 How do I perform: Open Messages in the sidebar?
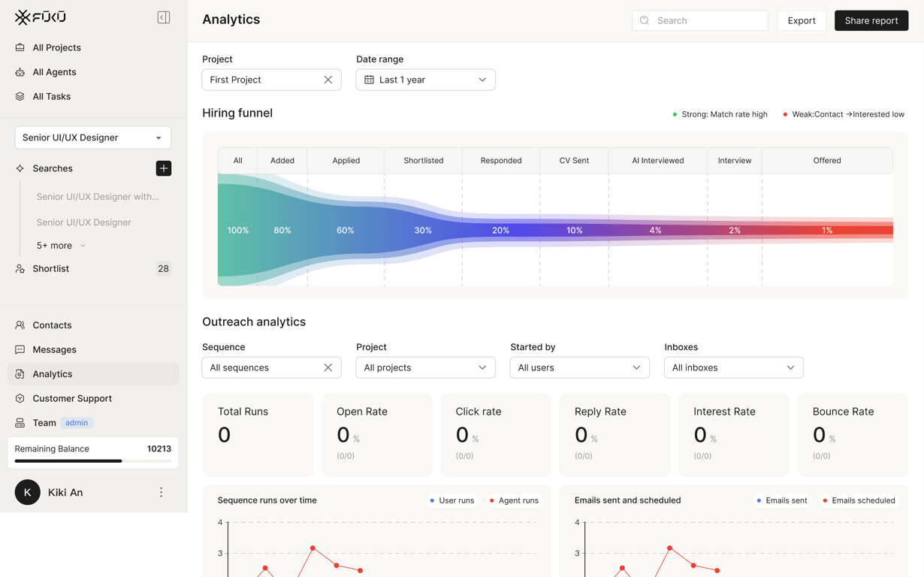[x=54, y=349]
